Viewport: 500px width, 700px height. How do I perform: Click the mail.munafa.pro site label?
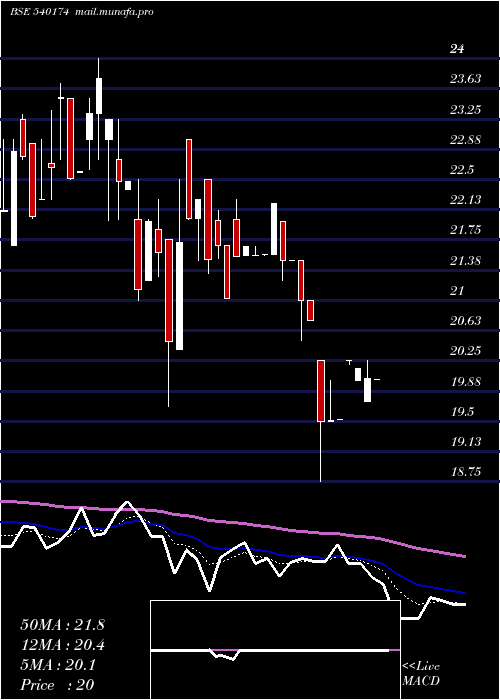point(113,12)
